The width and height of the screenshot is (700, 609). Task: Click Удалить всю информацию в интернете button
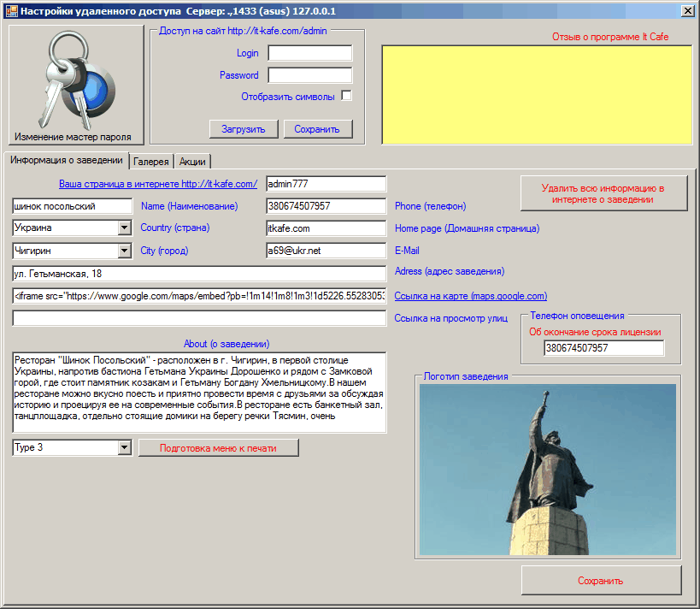[603, 193]
